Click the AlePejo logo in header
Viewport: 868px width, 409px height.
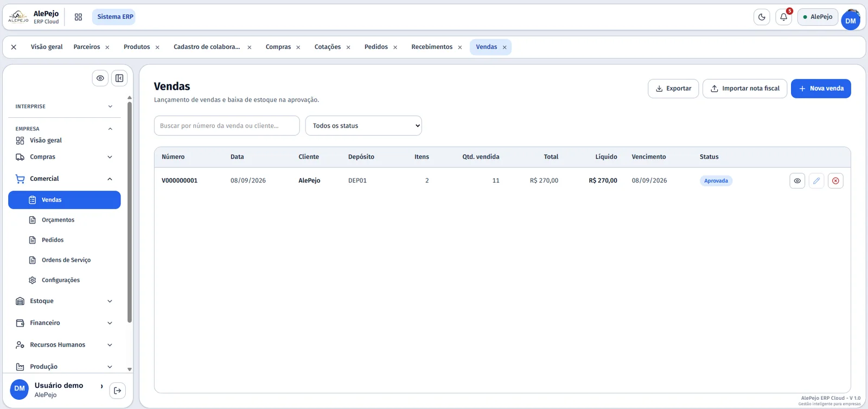pyautogui.click(x=18, y=17)
